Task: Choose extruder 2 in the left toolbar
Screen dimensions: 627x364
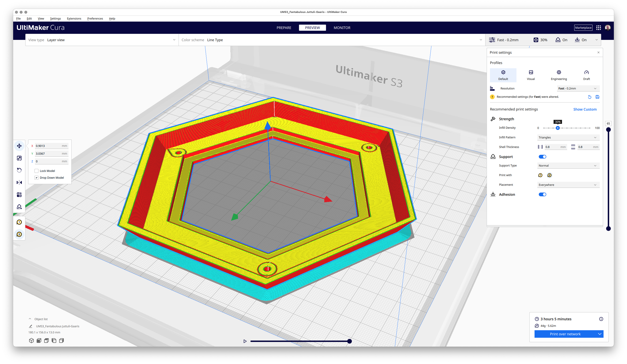Action: [x=19, y=235]
